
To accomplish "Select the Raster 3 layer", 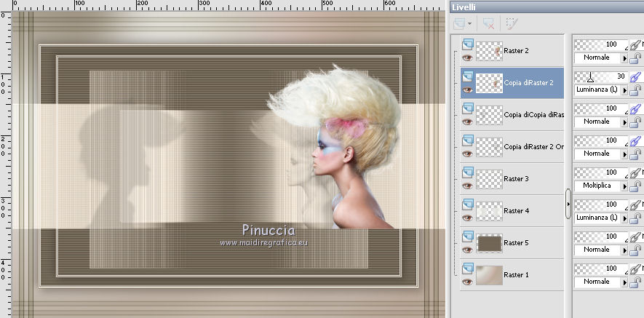I will tap(512, 179).
